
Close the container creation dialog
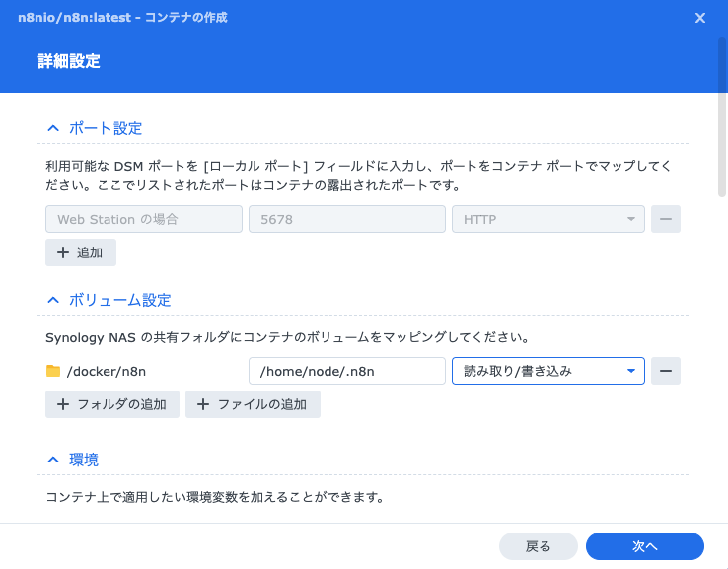click(700, 18)
